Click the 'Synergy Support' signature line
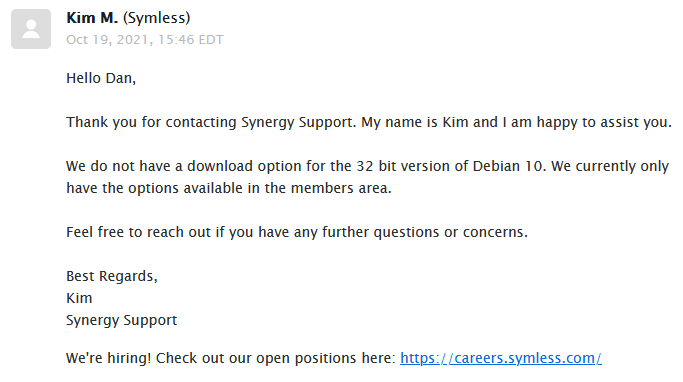This screenshot has height=382, width=683. click(x=122, y=320)
